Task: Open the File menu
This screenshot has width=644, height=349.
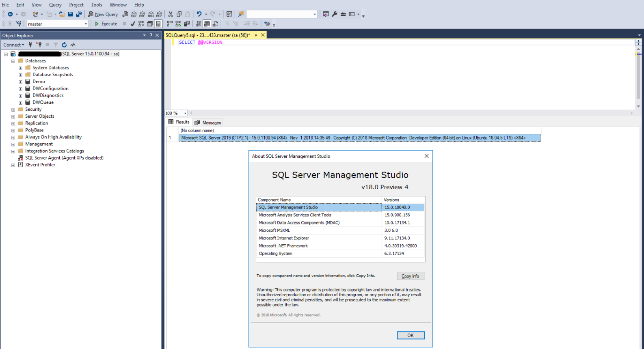Action: pos(5,5)
